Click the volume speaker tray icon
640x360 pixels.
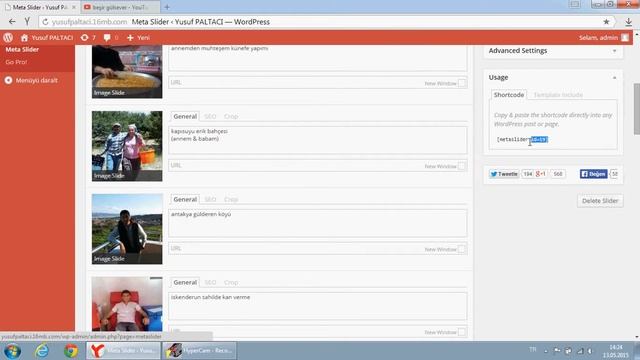[590, 351]
